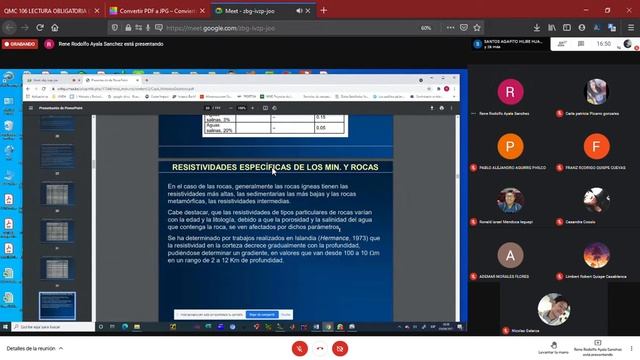Go to the Firefox home page
Image resolution: width=640 pixels, height=360 pixels.
(55, 28)
